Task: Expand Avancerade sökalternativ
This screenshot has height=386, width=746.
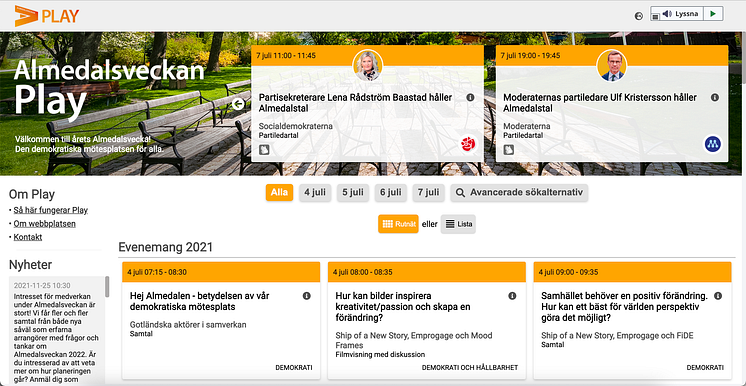Action: coord(519,192)
